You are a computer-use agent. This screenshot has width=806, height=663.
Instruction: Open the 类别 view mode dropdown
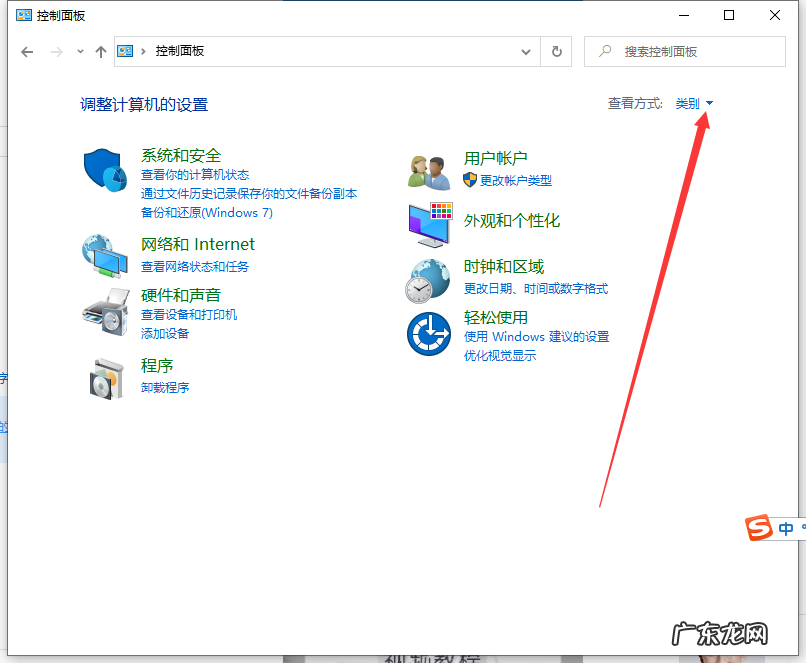point(693,103)
